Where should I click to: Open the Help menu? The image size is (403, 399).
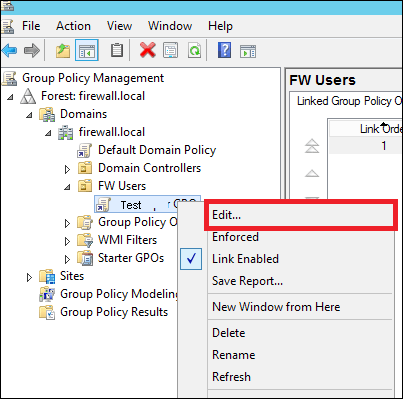tap(220, 26)
